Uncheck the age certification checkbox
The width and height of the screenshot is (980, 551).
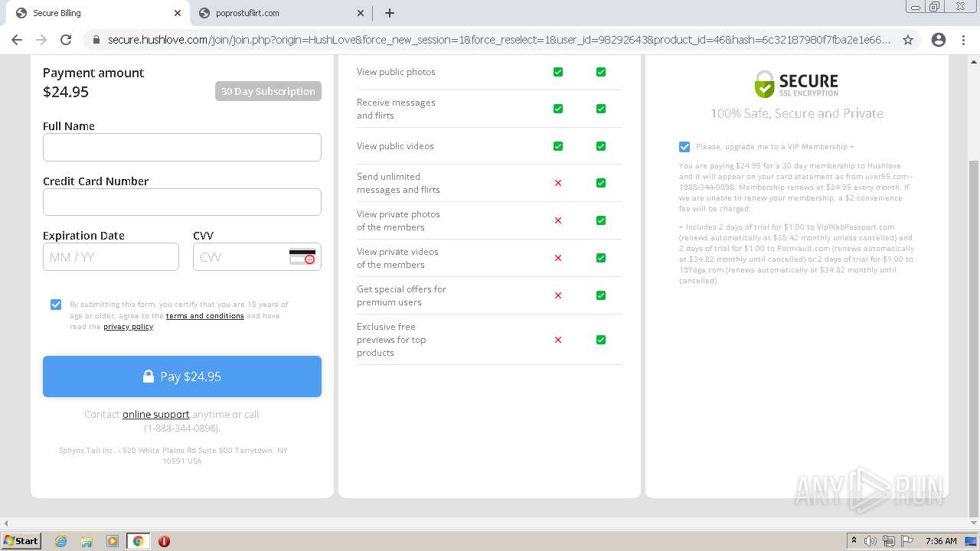tap(56, 305)
